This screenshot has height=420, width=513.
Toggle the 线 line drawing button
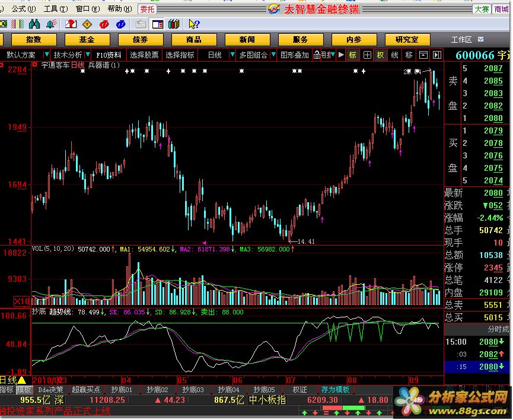point(394,55)
